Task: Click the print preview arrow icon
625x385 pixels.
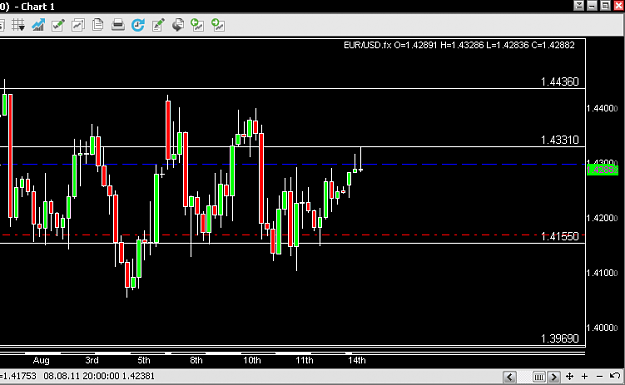Action: [178, 25]
